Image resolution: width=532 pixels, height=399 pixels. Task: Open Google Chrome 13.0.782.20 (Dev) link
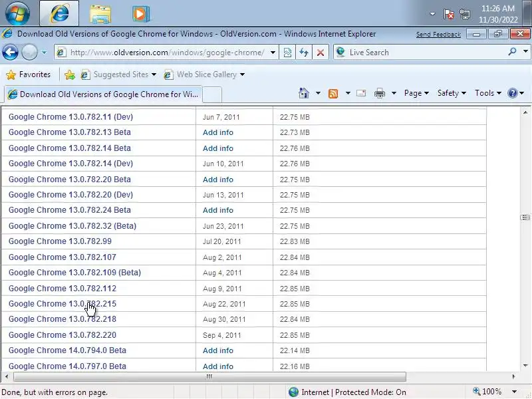tap(70, 194)
